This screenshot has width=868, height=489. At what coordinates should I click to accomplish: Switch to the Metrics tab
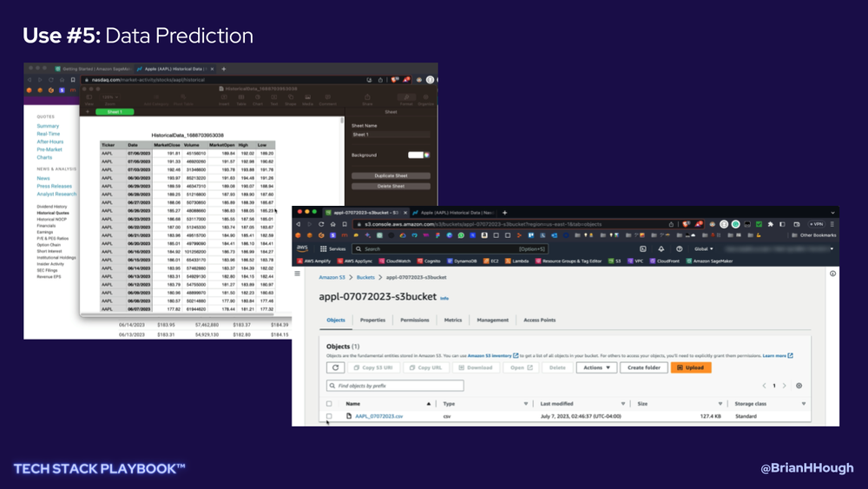click(453, 320)
